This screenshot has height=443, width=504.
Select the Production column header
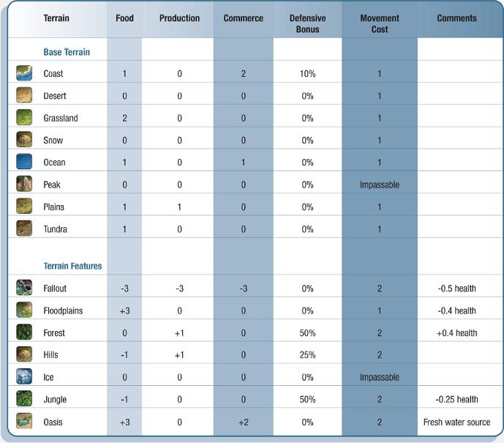(179, 18)
